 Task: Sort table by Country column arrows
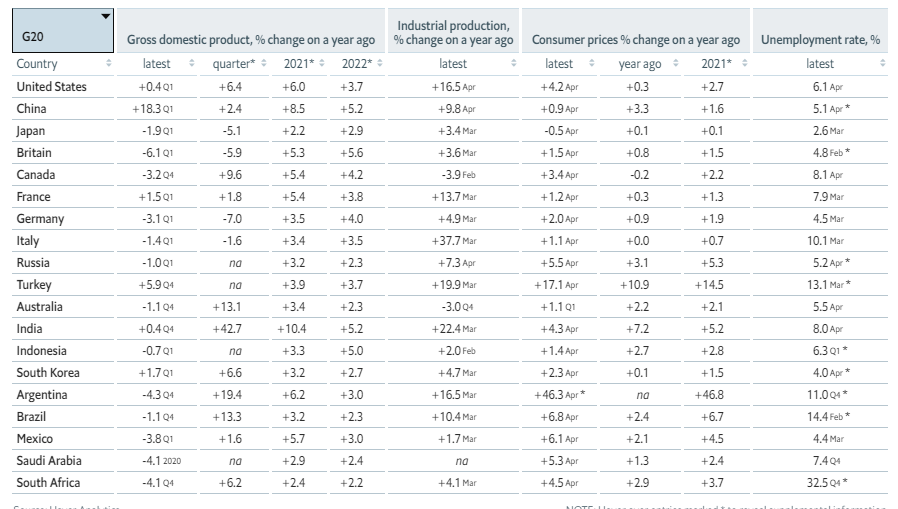tap(109, 64)
